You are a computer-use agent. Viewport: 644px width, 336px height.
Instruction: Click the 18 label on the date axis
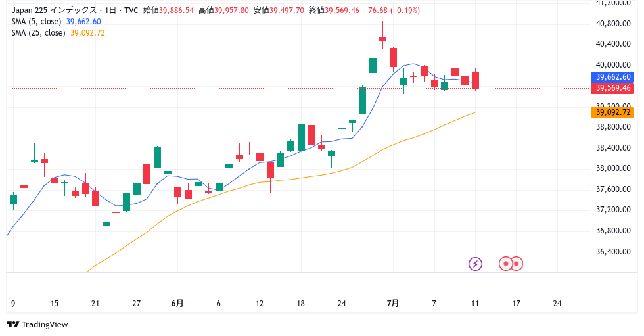click(301, 304)
